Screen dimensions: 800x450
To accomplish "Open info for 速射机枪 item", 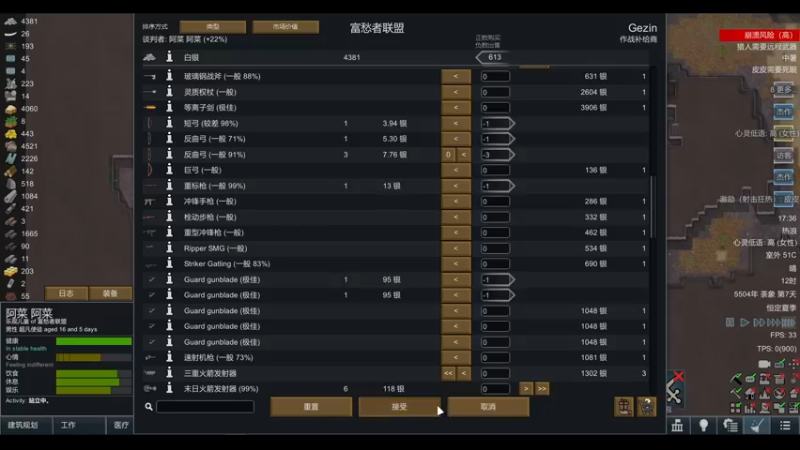I will click(169, 357).
